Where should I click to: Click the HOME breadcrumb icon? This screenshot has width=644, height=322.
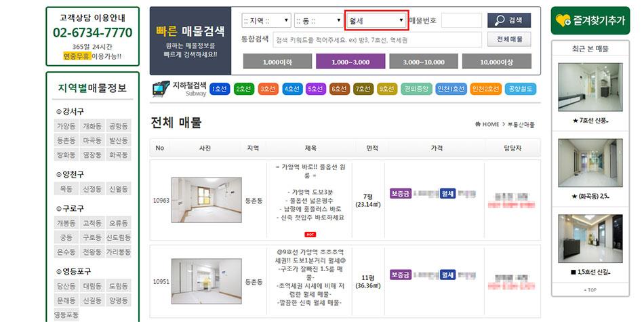coord(478,124)
